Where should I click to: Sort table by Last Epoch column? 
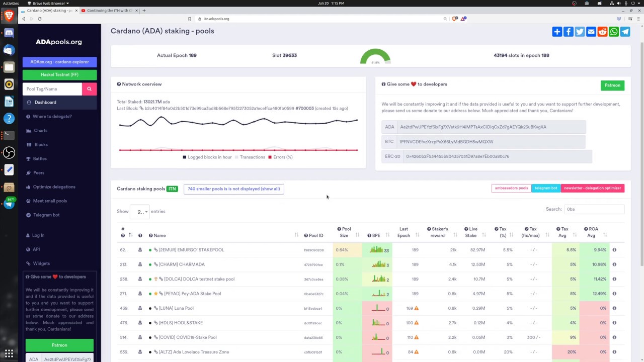(x=417, y=235)
